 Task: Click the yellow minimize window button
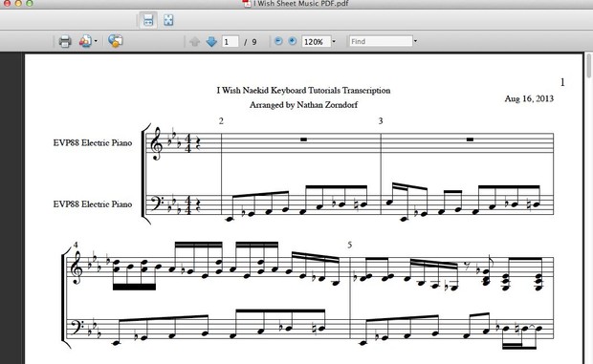click(18, 3)
